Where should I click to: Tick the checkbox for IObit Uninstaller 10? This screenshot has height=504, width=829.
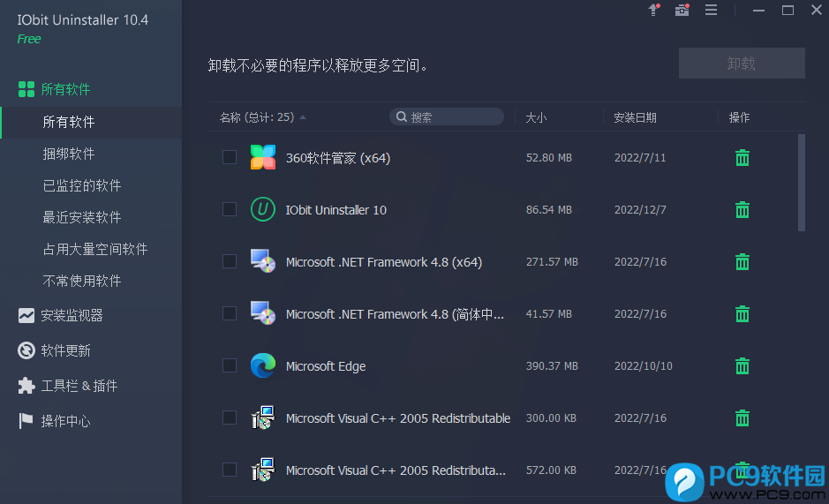pos(230,209)
